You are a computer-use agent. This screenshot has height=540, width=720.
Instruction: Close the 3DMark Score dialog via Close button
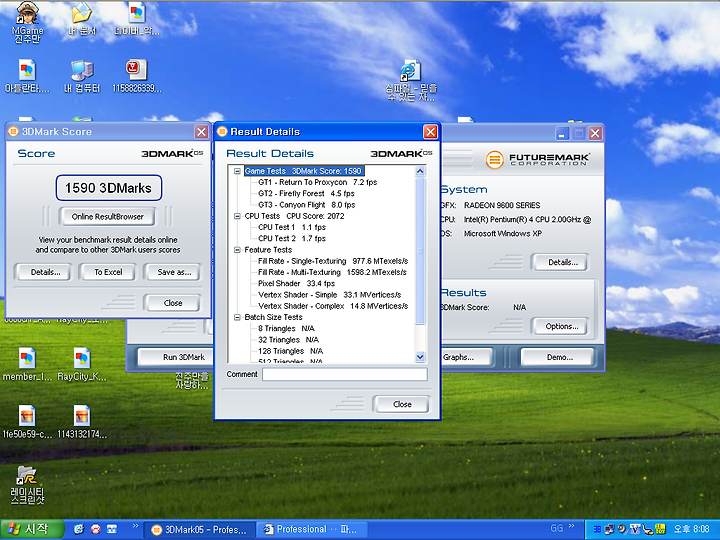click(173, 303)
